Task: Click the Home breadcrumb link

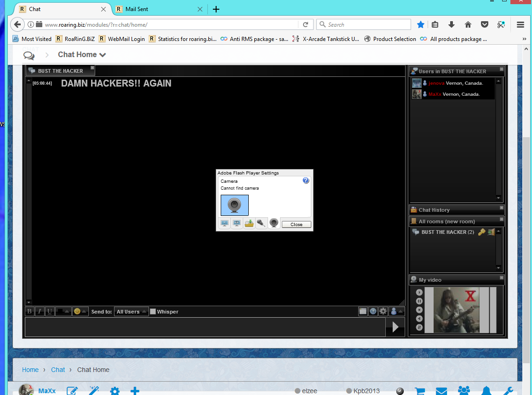Action: pos(30,370)
